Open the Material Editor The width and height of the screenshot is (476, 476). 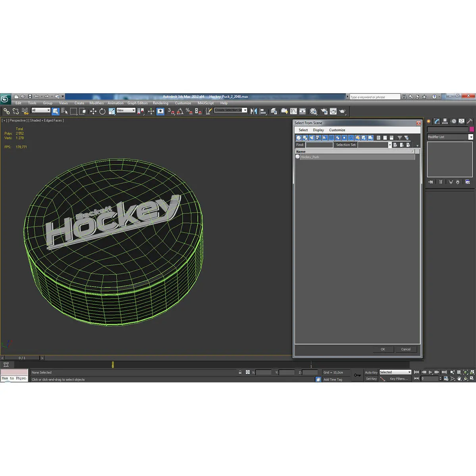click(x=313, y=111)
